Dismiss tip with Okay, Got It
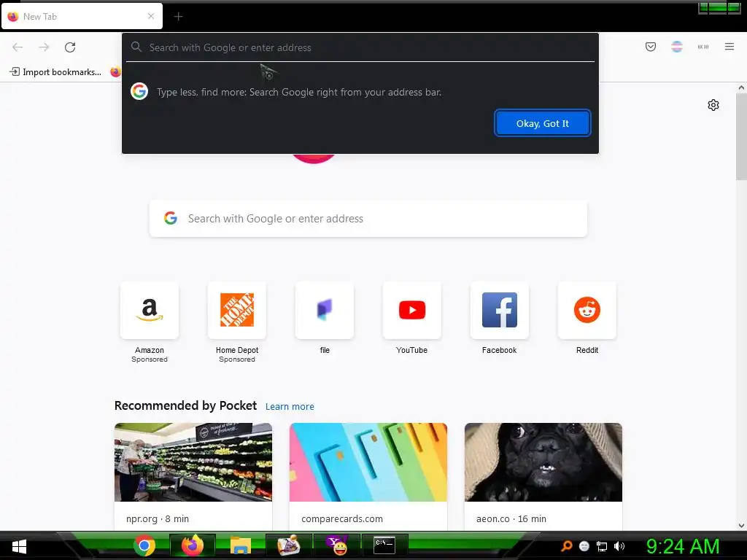Screen dimensions: 747x560 point(542,123)
